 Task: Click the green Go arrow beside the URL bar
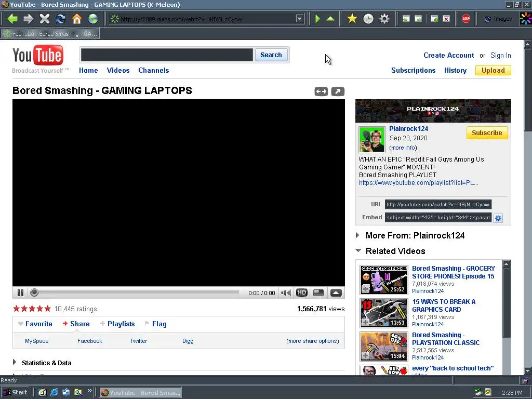coord(317,19)
